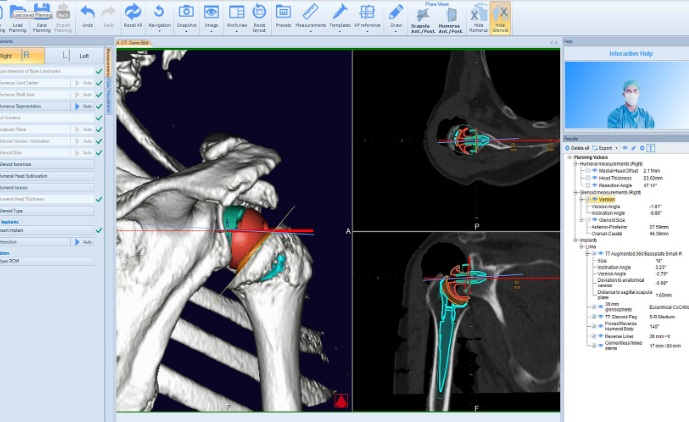Toggle visibility eye for Head Thickness
The image size is (689, 422).
594,178
